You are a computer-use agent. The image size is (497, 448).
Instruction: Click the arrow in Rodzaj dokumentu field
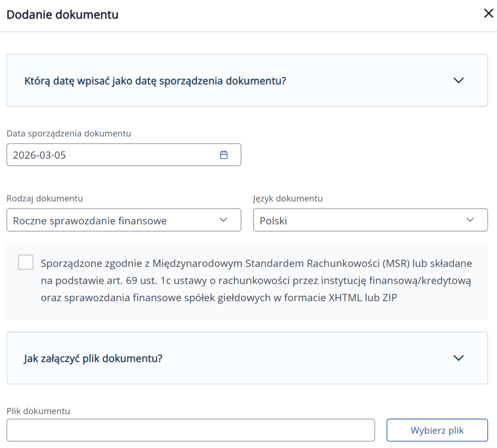point(223,220)
